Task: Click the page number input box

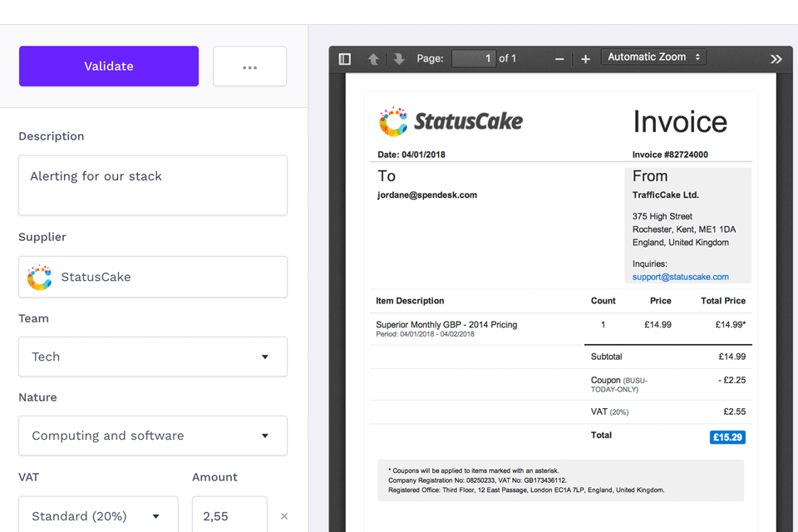Action: tap(474, 58)
